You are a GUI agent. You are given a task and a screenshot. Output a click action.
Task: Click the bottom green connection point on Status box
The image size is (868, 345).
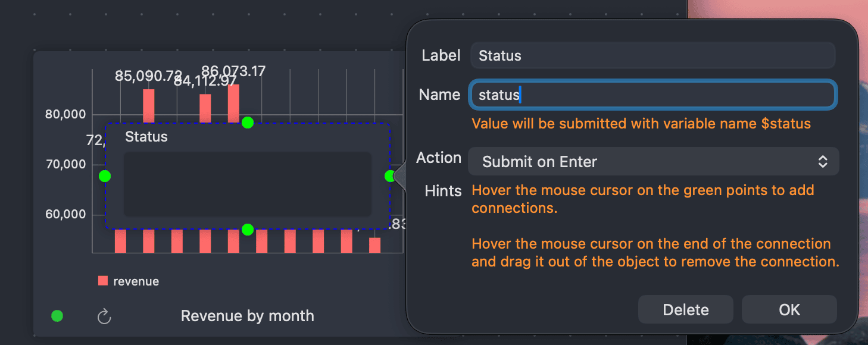[248, 230]
